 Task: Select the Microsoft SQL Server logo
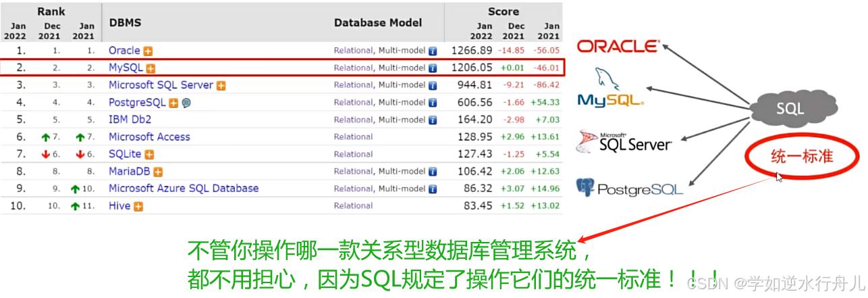tap(624, 142)
